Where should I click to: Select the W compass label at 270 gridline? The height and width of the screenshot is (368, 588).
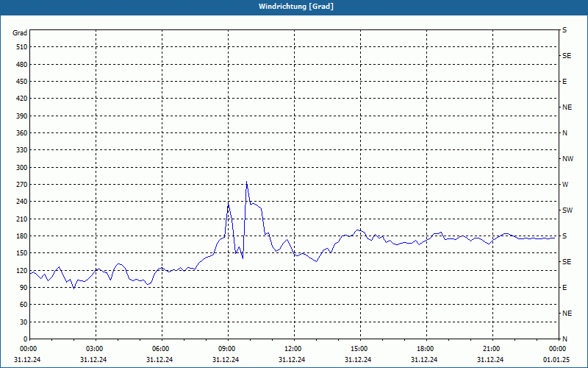coord(565,185)
